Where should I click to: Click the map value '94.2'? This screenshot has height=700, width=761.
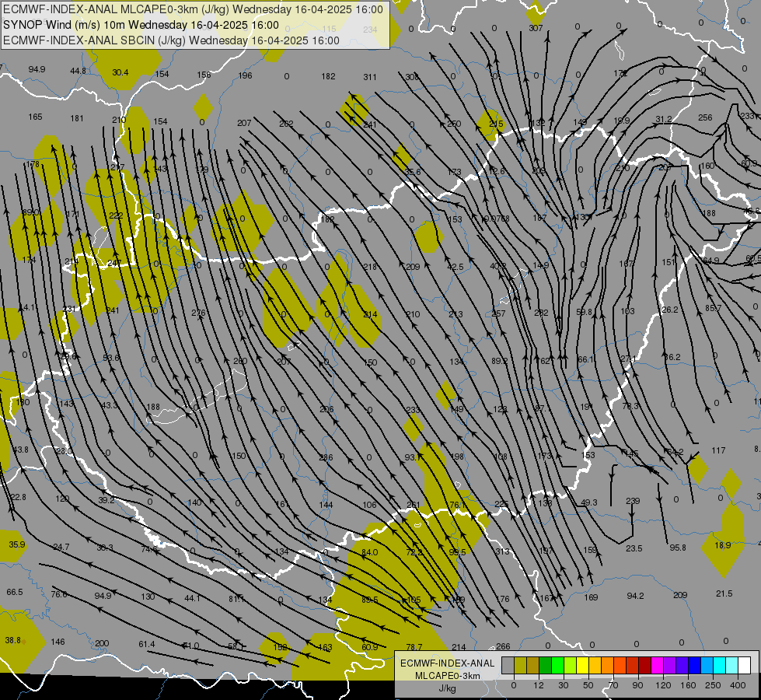636,596
